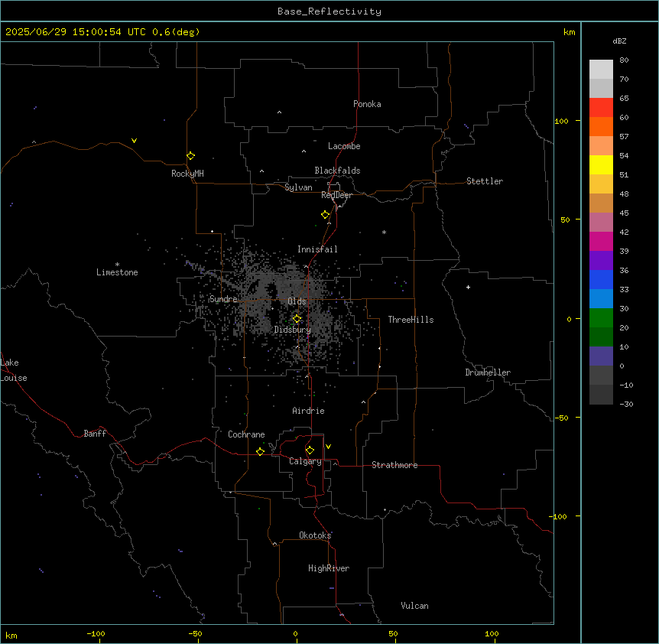
Task: Click the Cochrane label
Action: point(246,434)
